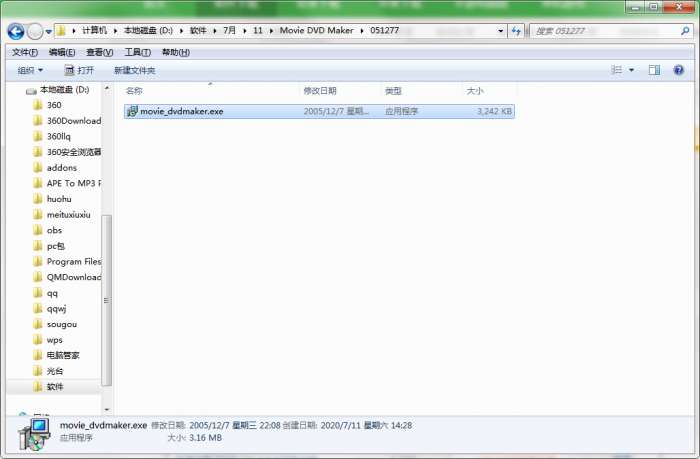
Task: Click the 计算机 breadcrumb
Action: point(94,30)
